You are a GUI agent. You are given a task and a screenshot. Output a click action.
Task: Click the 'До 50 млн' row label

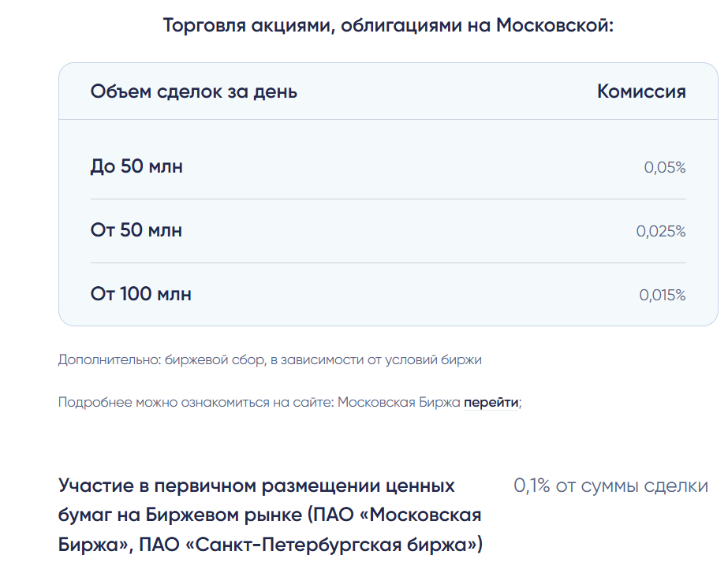136,166
